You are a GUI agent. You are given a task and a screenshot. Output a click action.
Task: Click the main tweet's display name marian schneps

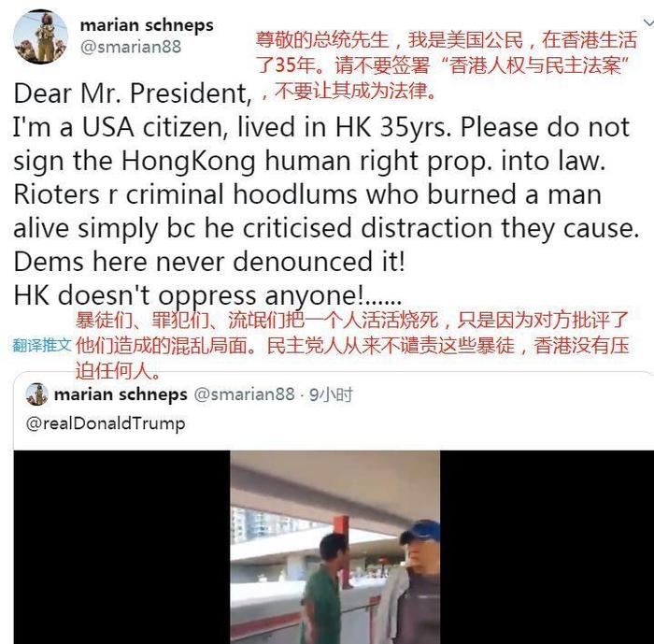[147, 25]
